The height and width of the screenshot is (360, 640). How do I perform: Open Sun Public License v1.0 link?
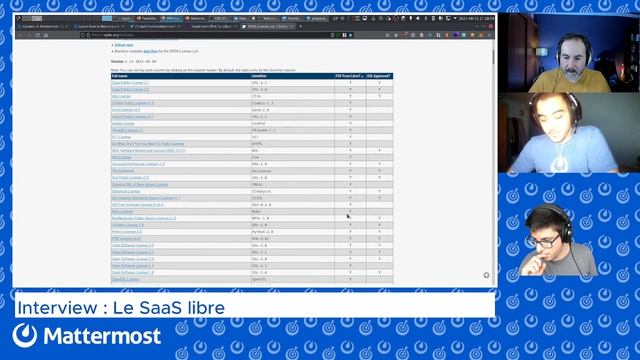tap(130, 178)
